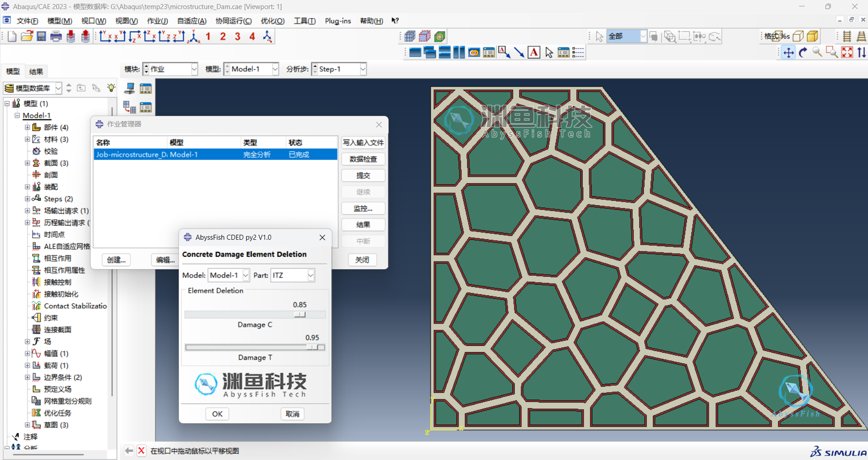868x460 pixels.
Task: Close the AbyssFish CDED dialog
Action: [322, 237]
